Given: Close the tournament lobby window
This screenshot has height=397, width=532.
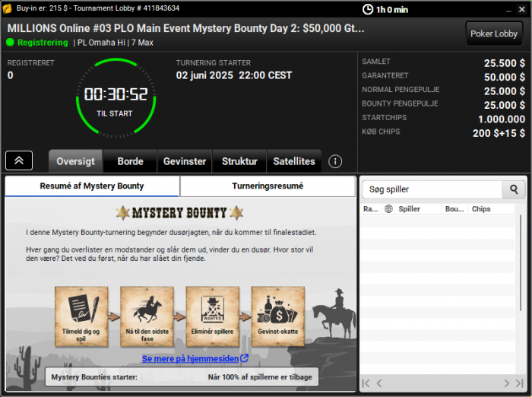Looking at the screenshot, I should [522, 10].
